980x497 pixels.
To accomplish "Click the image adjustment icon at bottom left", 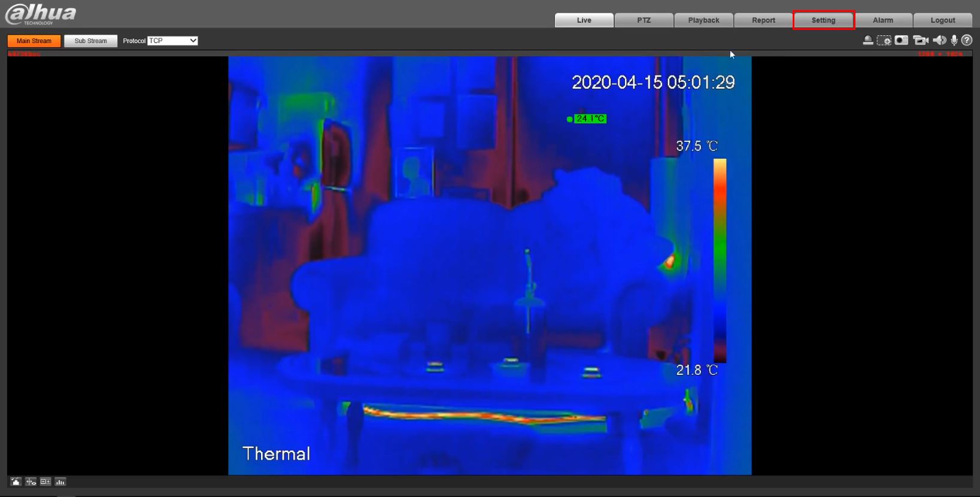I will (x=16, y=481).
